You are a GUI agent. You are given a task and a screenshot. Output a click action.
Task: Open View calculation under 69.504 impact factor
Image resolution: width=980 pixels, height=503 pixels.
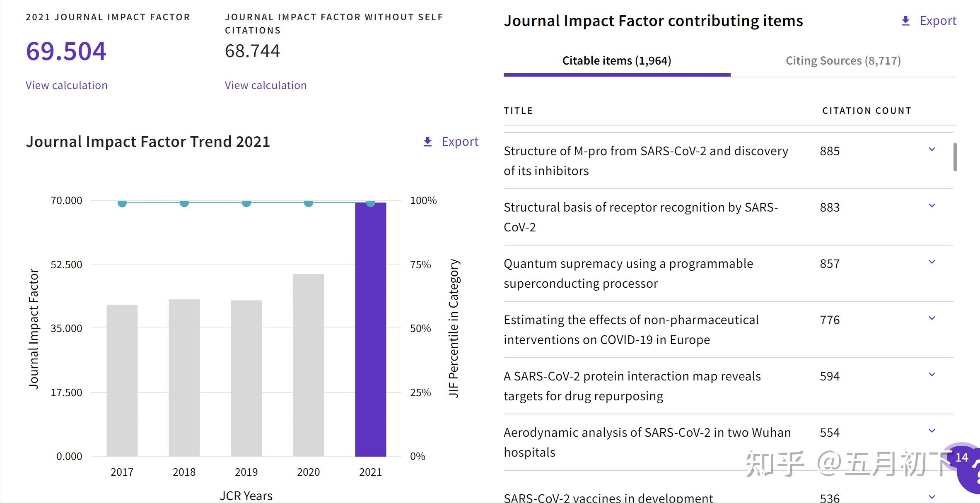(66, 85)
